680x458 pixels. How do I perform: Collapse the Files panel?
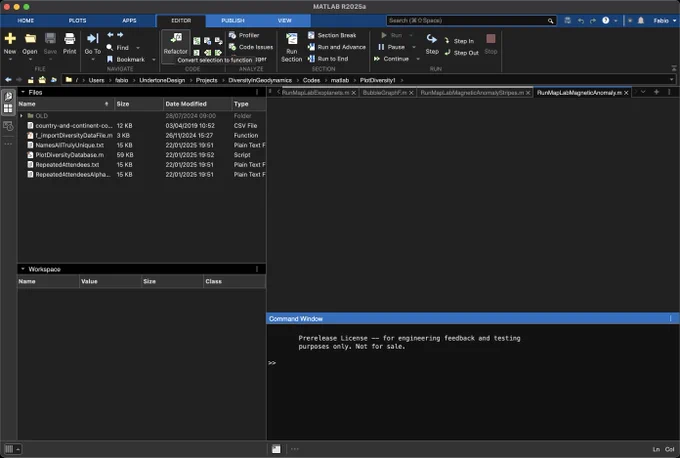(x=23, y=92)
